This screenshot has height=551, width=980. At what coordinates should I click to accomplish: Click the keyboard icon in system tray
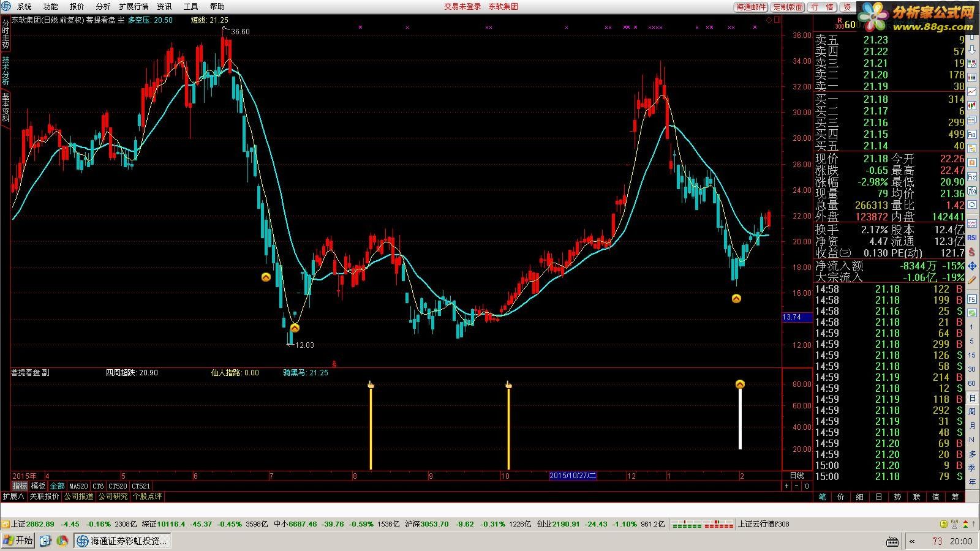pos(892,541)
